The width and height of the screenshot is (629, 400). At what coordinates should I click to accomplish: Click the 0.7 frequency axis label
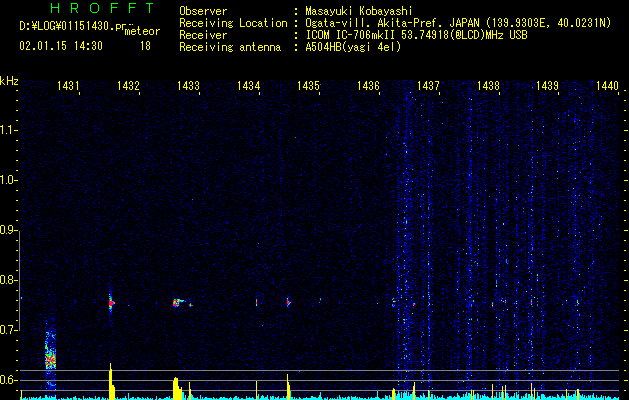pyautogui.click(x=8, y=330)
